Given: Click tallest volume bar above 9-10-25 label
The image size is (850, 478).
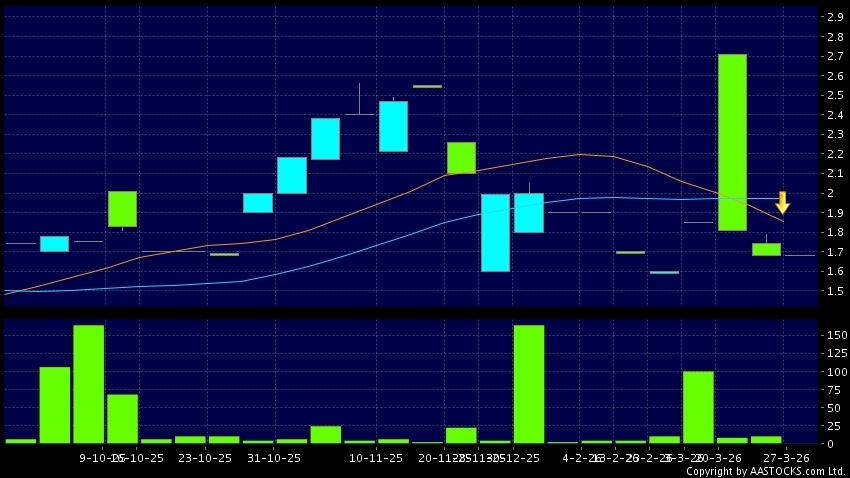Looking at the screenshot, I should point(88,384).
